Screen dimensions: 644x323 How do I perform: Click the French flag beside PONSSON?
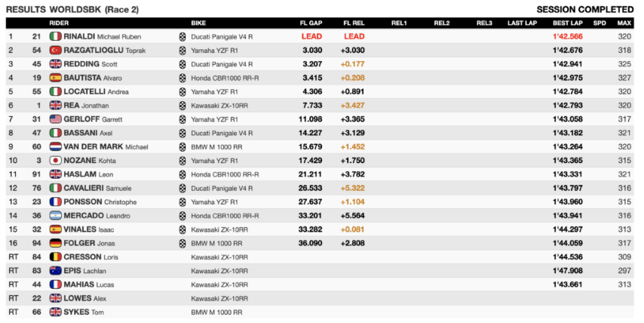(56, 201)
